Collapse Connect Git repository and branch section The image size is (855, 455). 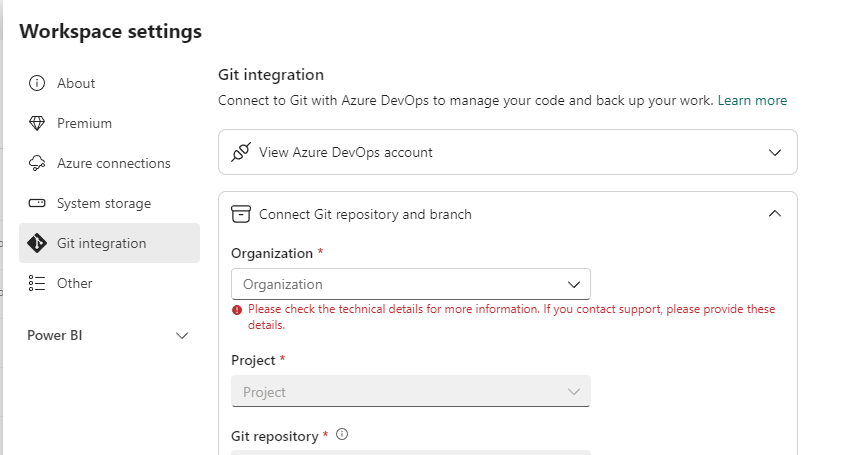coord(775,214)
